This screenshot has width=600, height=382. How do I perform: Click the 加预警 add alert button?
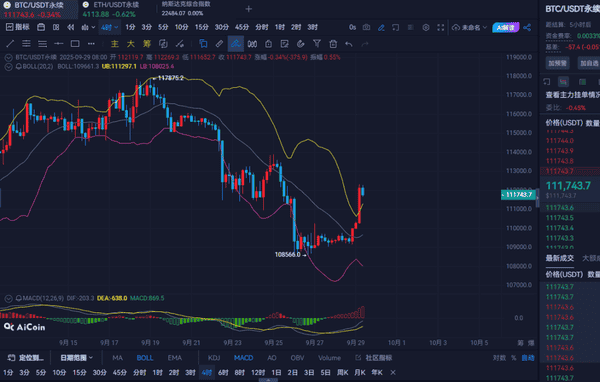[557, 63]
